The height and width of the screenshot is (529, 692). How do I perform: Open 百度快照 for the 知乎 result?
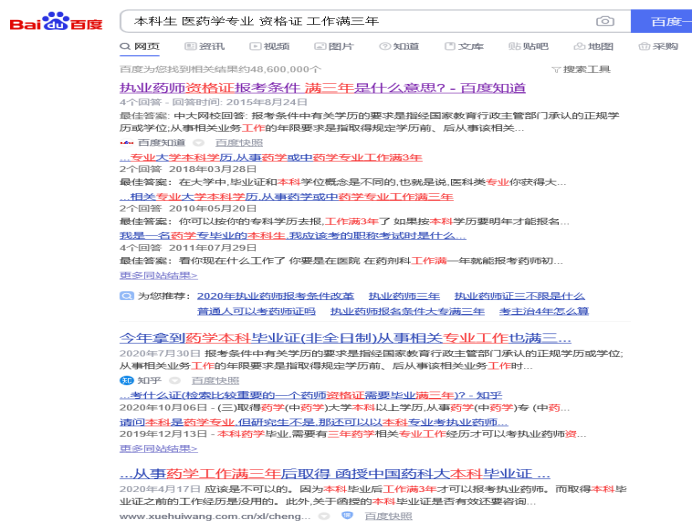(215, 380)
